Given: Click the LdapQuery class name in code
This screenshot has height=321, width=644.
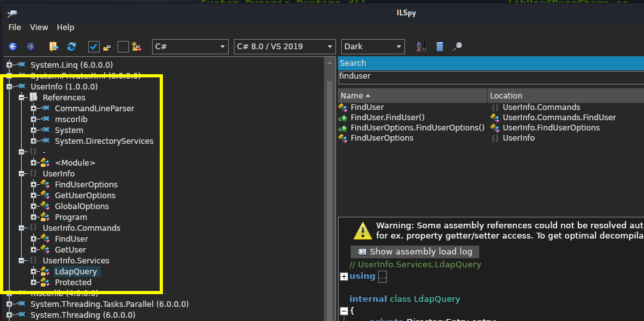Looking at the screenshot, I should pyautogui.click(x=436, y=299).
